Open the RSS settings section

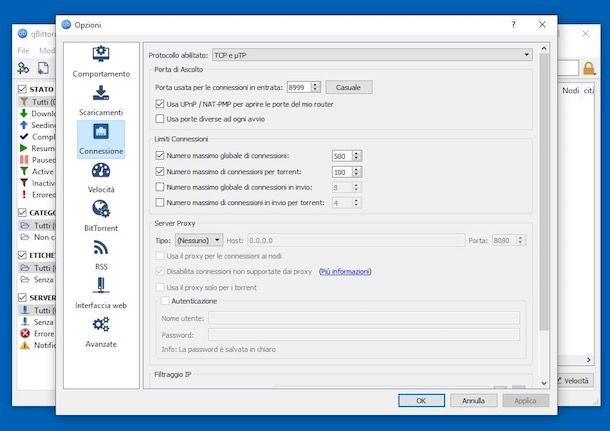[101, 255]
